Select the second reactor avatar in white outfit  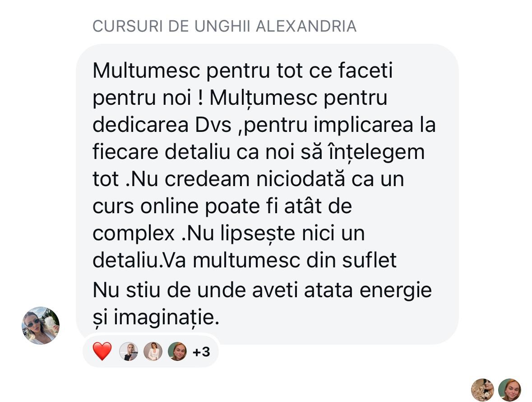point(153,351)
